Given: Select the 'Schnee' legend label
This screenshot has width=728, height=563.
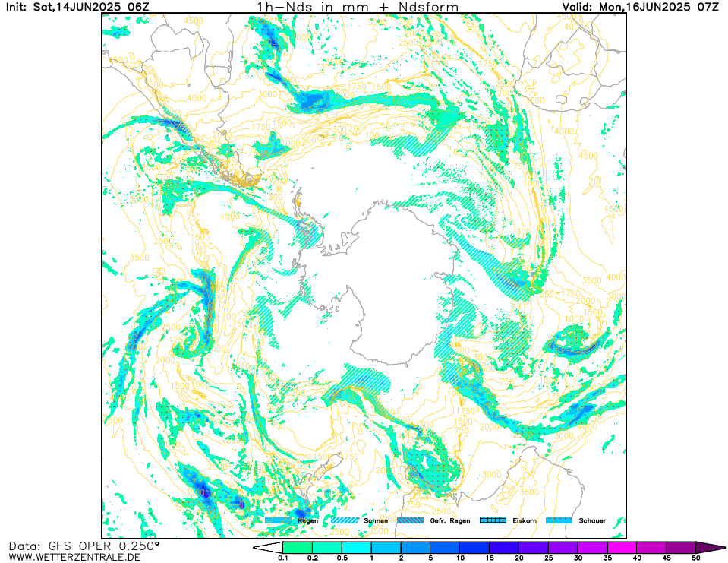Looking at the screenshot, I should click(376, 520).
